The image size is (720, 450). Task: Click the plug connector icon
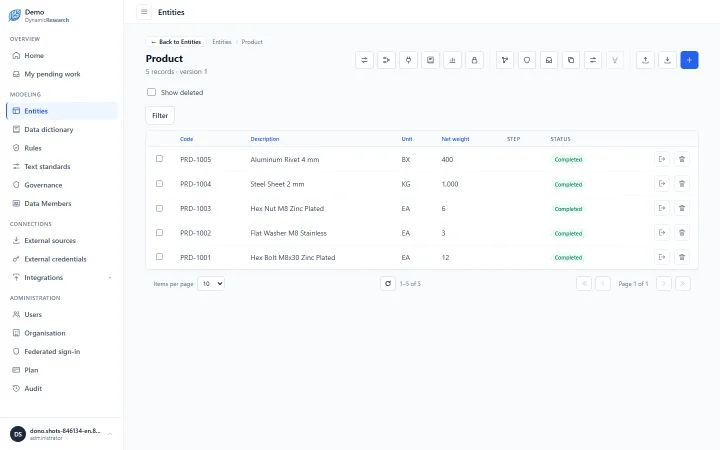pyautogui.click(x=408, y=60)
